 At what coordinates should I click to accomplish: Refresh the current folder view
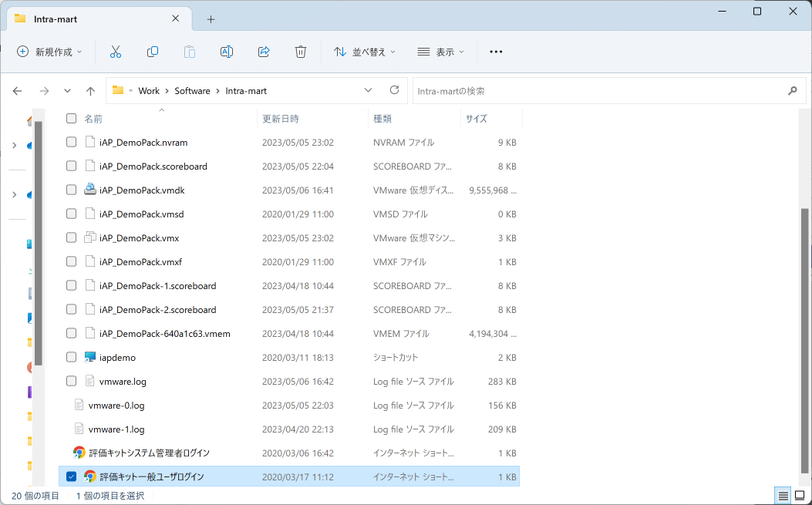pyautogui.click(x=394, y=90)
